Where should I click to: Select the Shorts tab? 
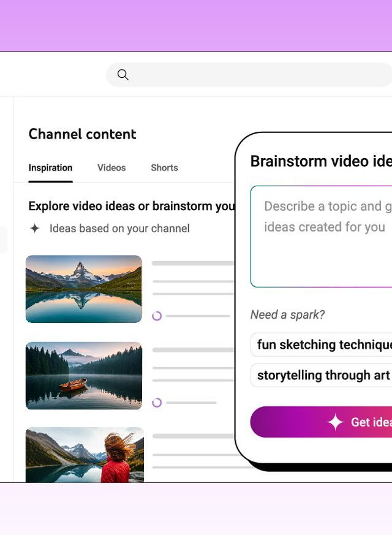tap(164, 168)
